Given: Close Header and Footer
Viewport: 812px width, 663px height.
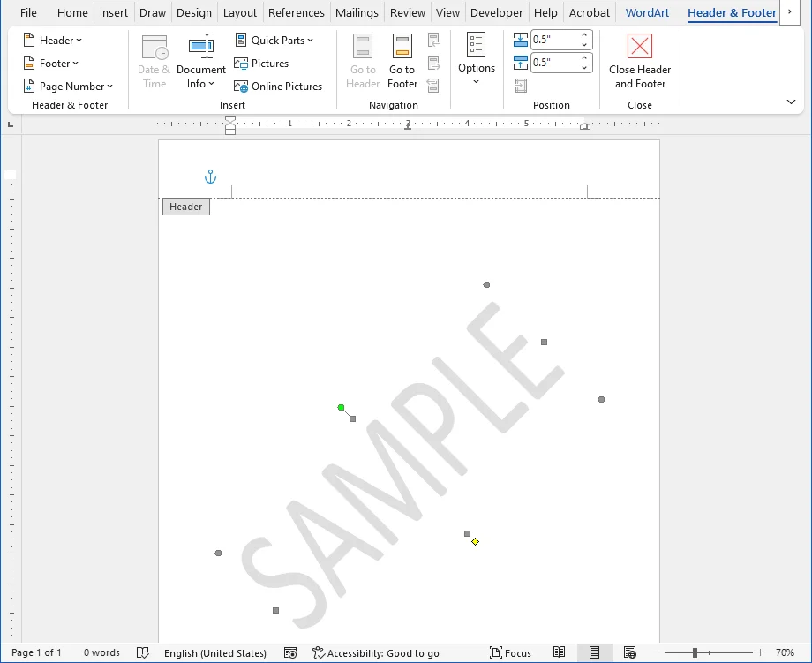Looking at the screenshot, I should click(x=639, y=60).
